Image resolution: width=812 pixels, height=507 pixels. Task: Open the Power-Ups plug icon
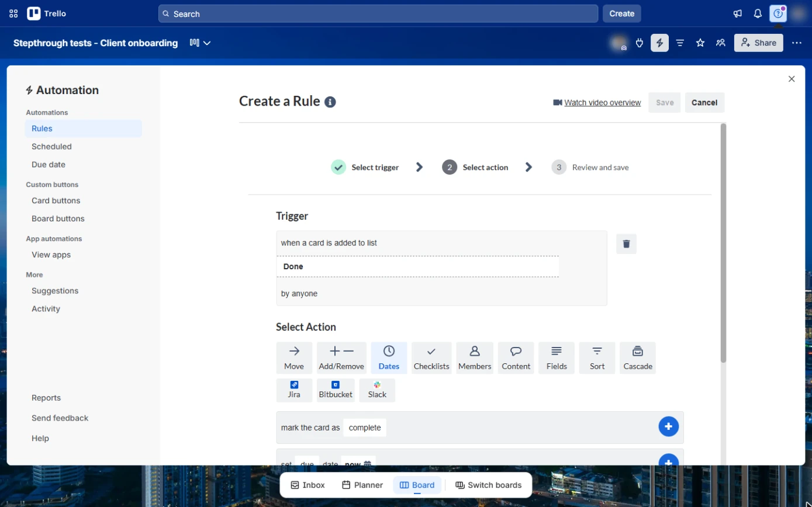point(640,43)
